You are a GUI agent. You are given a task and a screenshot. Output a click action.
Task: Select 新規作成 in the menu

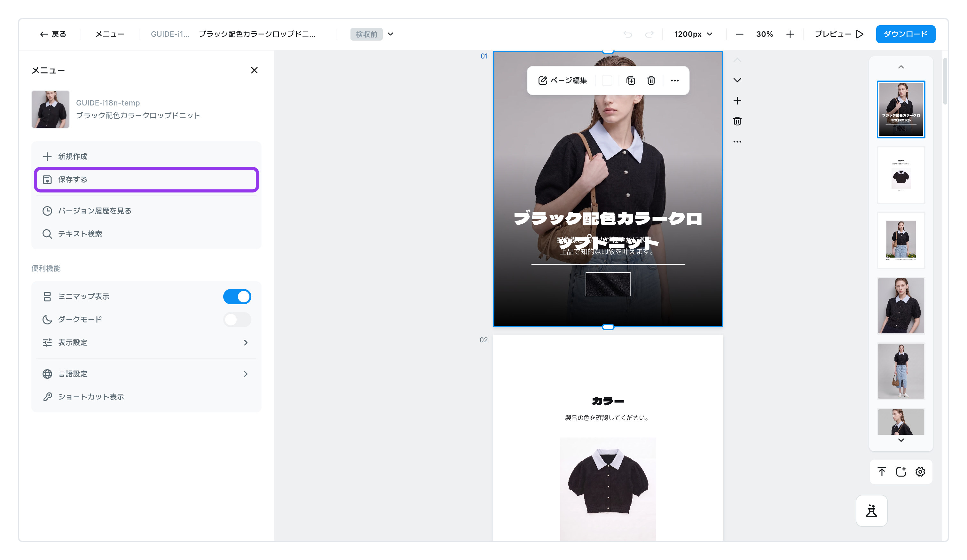[146, 157]
